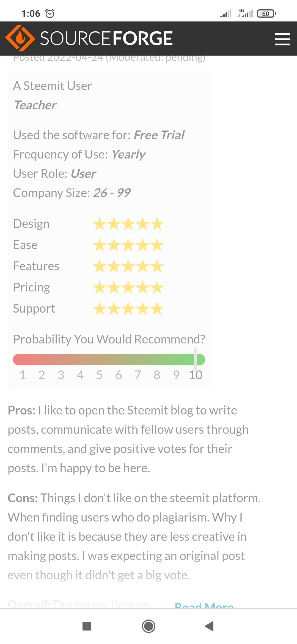Viewport: 297px width, 644px height.
Task: Tap the Support star rating
Action: (128, 309)
